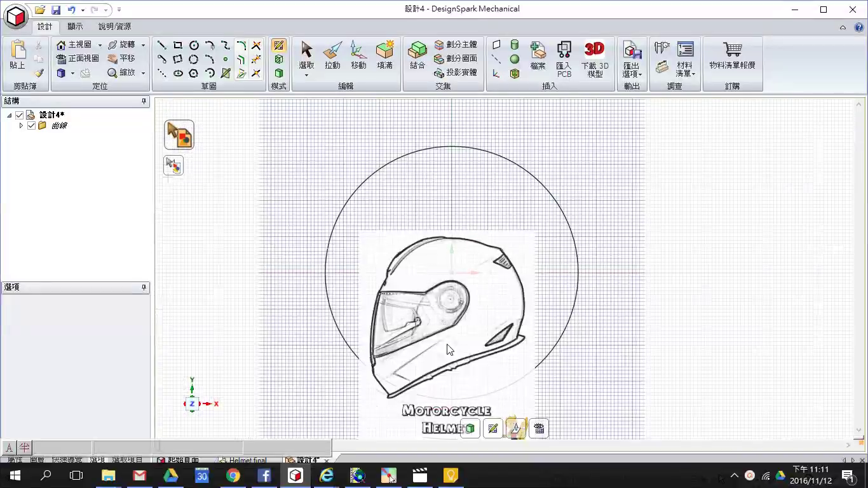Viewport: 868px width, 488px height.
Task: Select the 設計4* tree item
Action: [51, 115]
